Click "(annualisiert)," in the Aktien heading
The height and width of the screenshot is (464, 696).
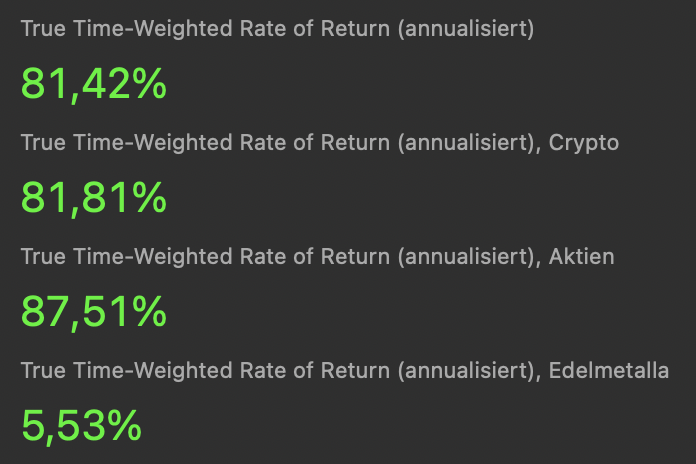[x=468, y=257]
